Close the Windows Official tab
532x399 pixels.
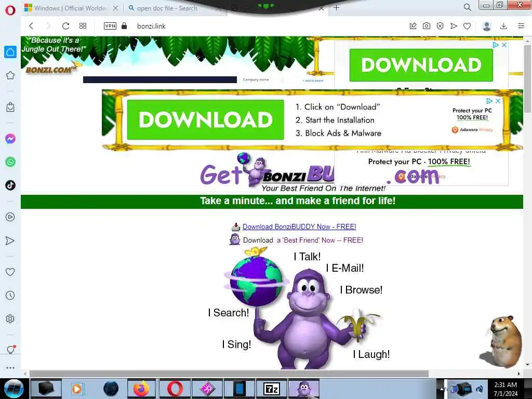pyautogui.click(x=116, y=8)
